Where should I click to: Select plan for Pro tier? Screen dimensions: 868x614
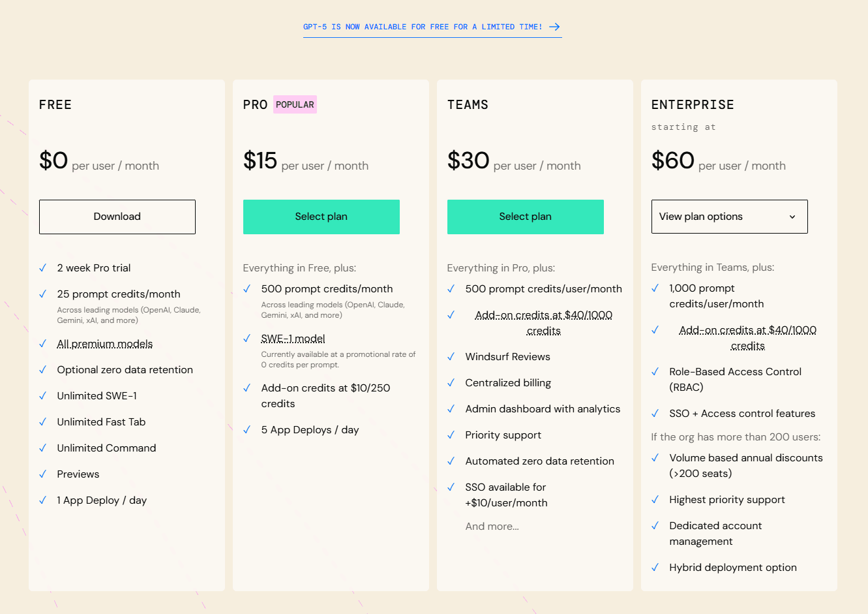pos(321,217)
